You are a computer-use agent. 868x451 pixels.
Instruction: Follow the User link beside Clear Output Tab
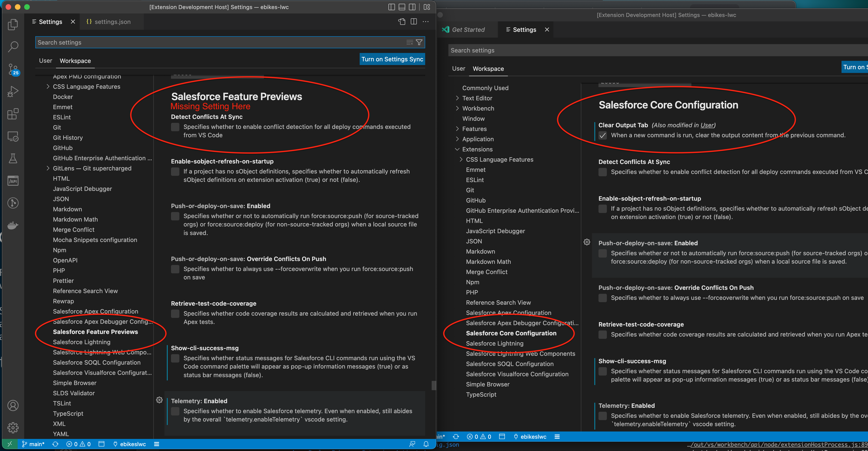(707, 125)
